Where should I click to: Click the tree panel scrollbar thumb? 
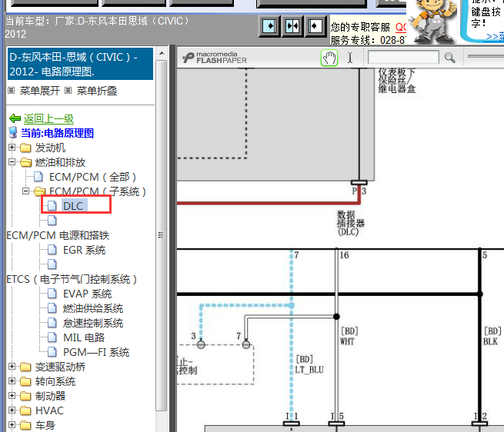tap(162, 235)
